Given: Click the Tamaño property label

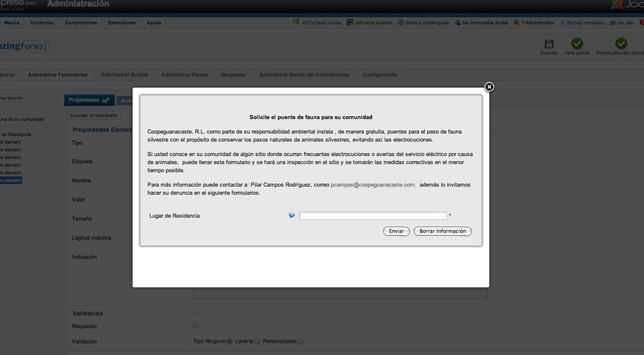Looking at the screenshot, I should [x=82, y=218].
